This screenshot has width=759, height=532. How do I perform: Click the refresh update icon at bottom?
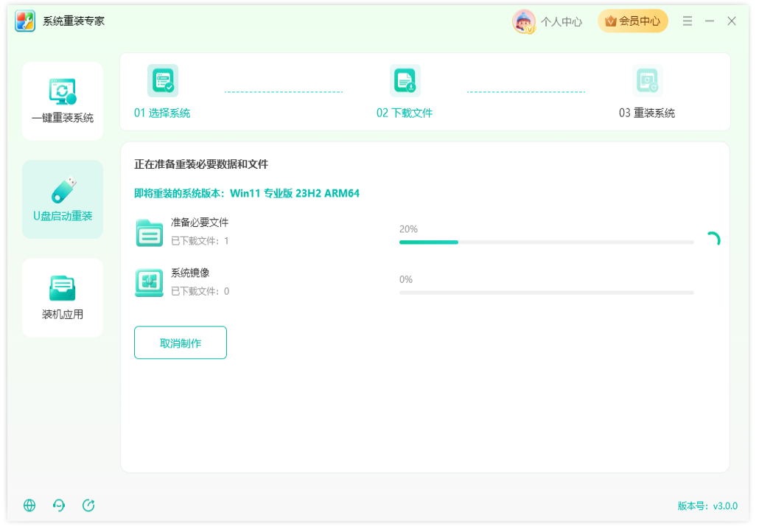point(88,505)
